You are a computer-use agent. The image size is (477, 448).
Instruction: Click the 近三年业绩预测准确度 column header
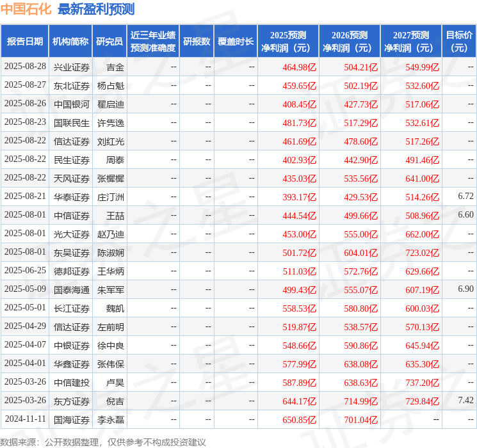point(152,42)
